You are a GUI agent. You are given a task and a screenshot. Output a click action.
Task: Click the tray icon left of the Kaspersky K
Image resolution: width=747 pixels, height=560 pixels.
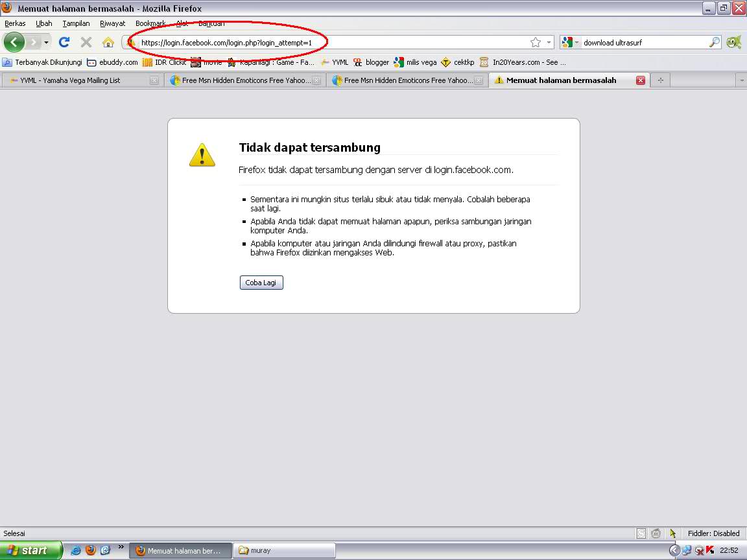point(699,550)
